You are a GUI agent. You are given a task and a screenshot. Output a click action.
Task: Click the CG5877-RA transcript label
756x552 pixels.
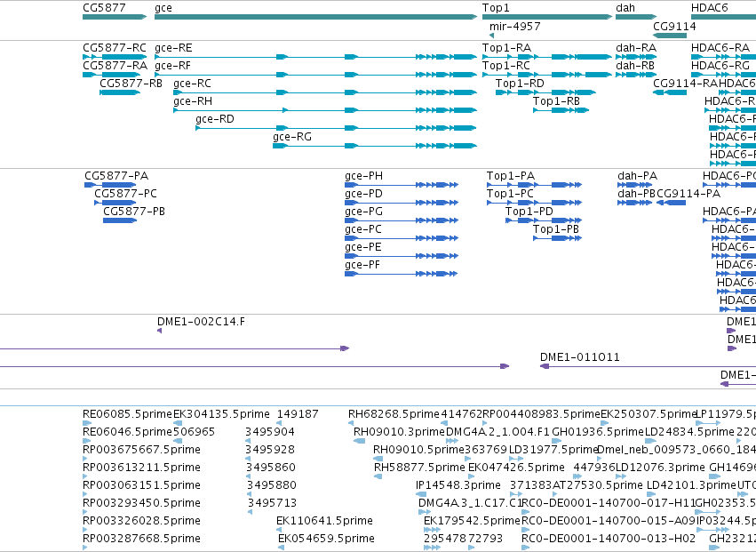click(x=115, y=66)
